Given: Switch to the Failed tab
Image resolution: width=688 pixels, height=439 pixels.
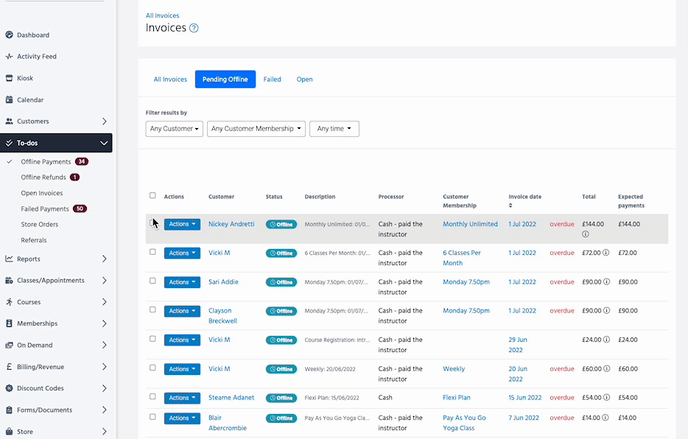Looking at the screenshot, I should (272, 79).
